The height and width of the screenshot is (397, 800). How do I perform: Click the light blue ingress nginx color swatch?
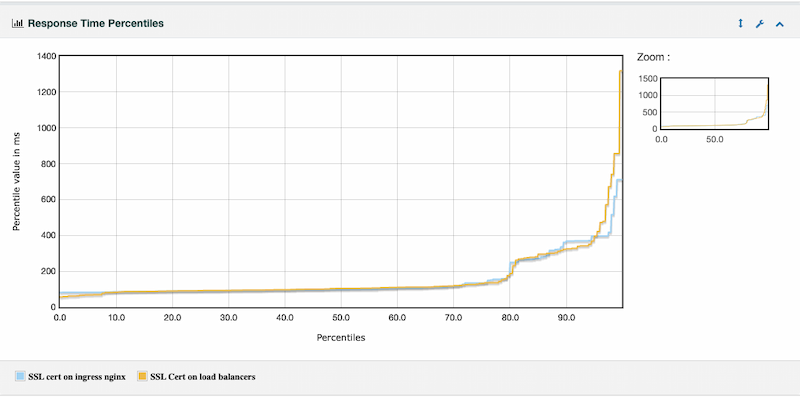coord(20,377)
